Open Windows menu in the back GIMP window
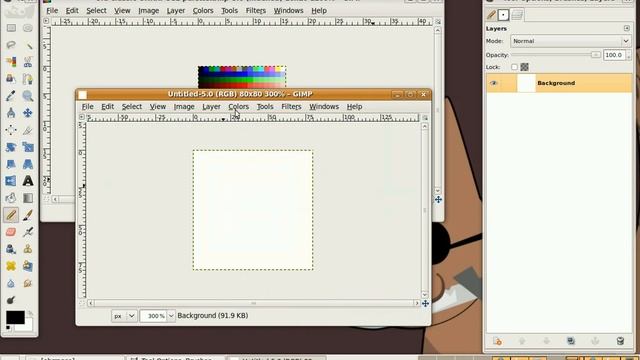640x360 pixels. [x=288, y=11]
